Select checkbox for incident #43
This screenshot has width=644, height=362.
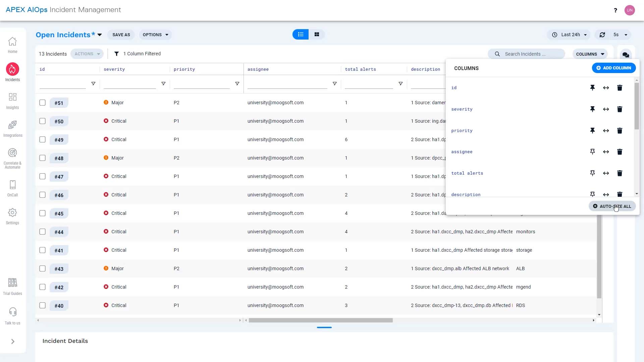point(43,269)
